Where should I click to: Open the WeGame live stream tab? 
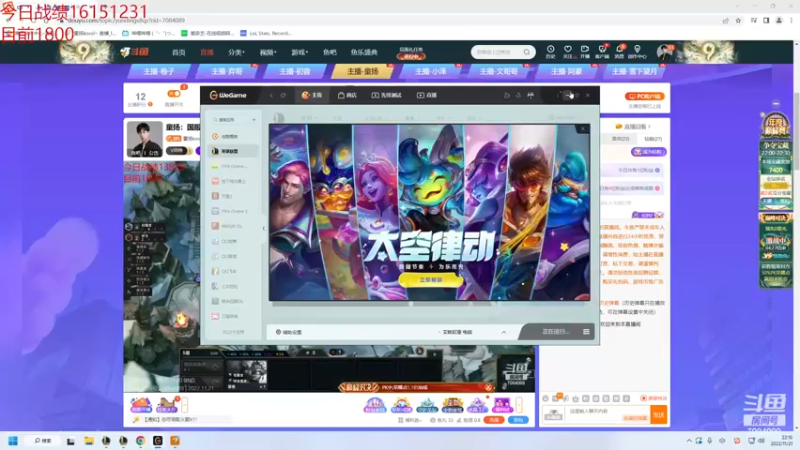click(x=427, y=95)
